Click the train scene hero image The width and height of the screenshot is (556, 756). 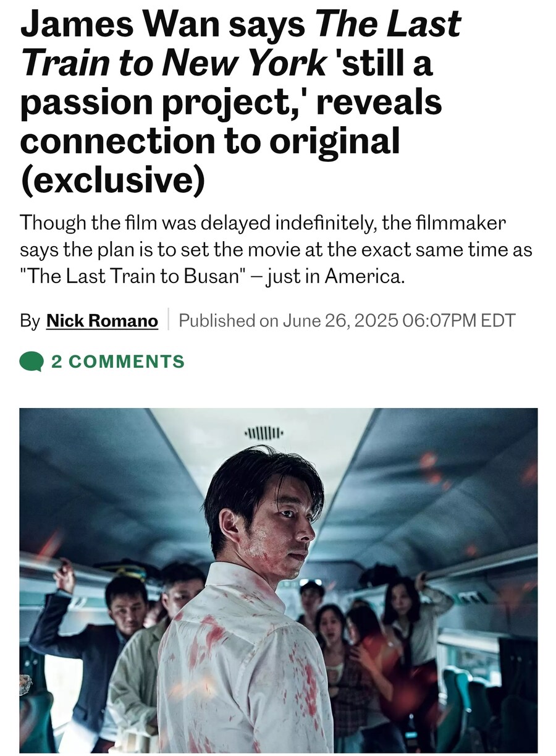(x=278, y=580)
